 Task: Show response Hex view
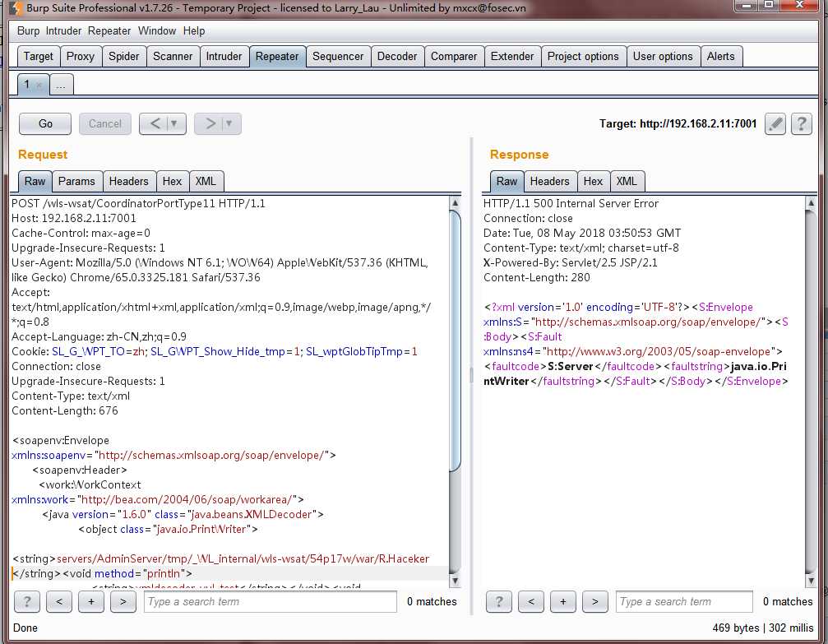point(593,181)
